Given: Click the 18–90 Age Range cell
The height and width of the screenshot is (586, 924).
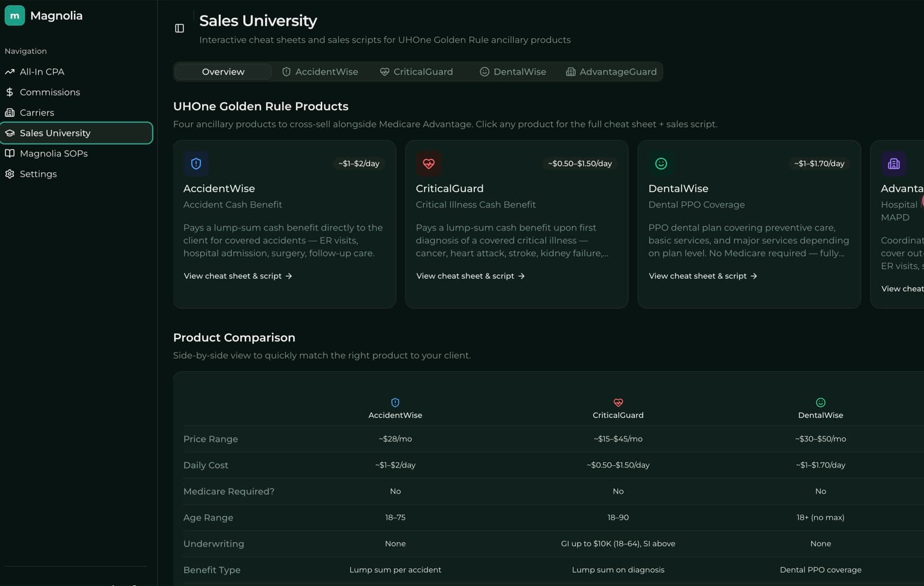Looking at the screenshot, I should click(x=618, y=517).
